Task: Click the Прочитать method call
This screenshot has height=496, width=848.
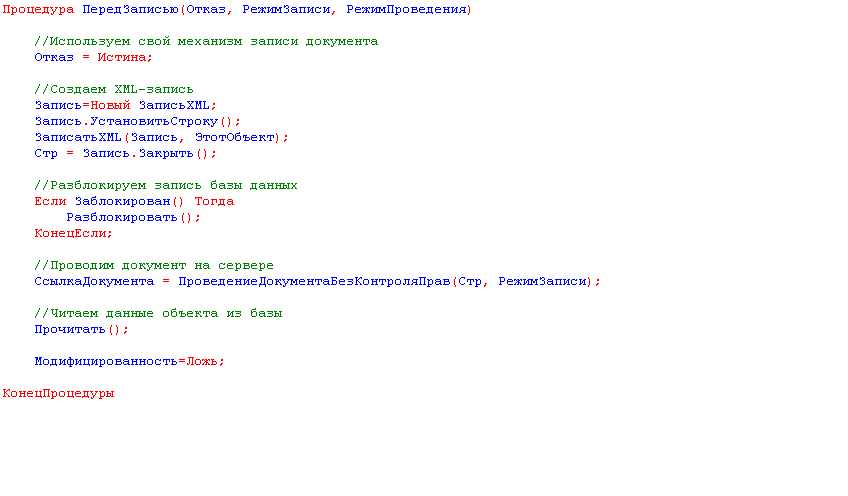Action: point(70,330)
